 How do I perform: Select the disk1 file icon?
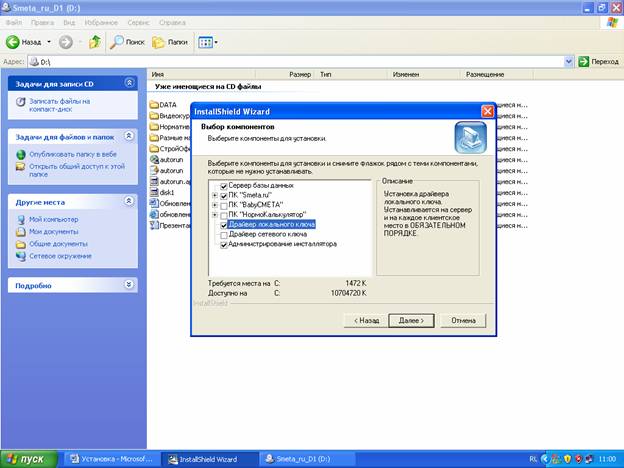tap(154, 192)
